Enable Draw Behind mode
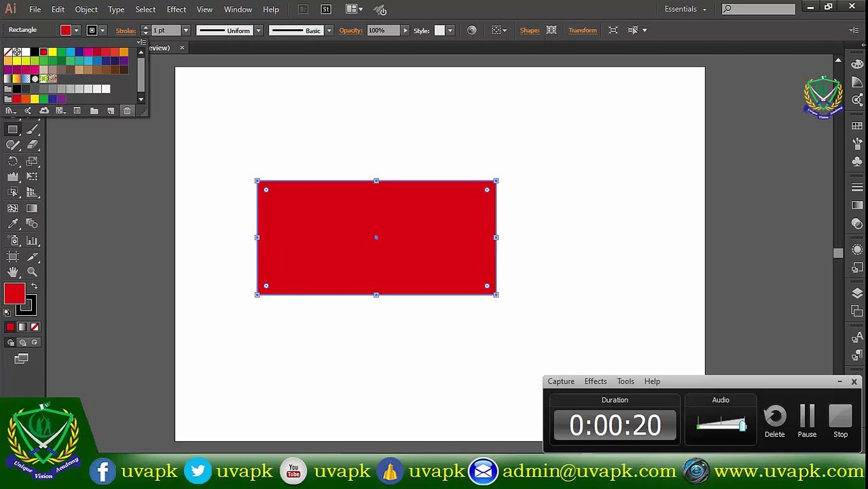This screenshot has height=489, width=868. [x=22, y=343]
